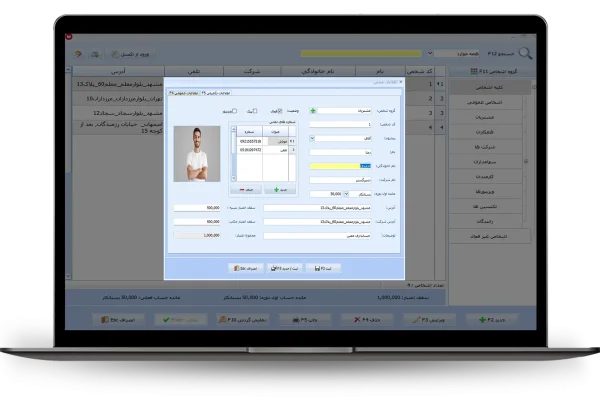Select اشخاص غیر فعال group in sidebar
This screenshot has height=400, width=600.
(x=489, y=237)
